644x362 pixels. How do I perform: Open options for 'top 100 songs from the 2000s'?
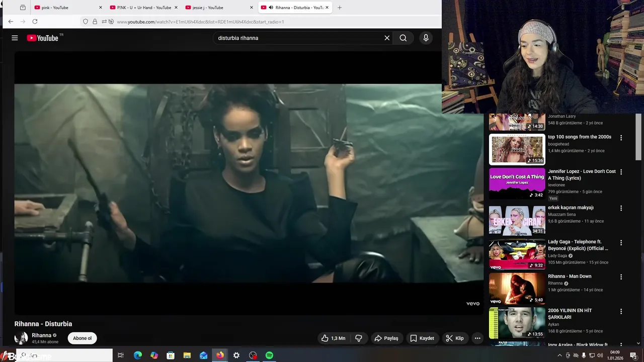pos(621,138)
